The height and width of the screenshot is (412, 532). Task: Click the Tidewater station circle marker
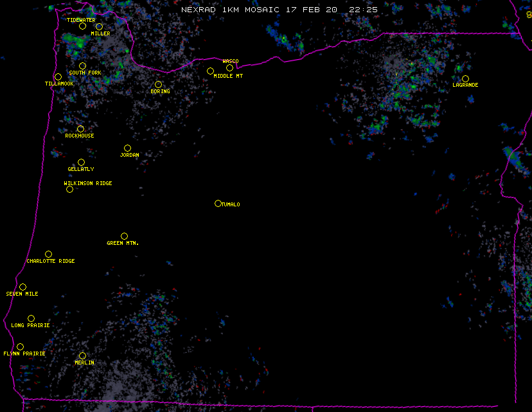[82, 26]
